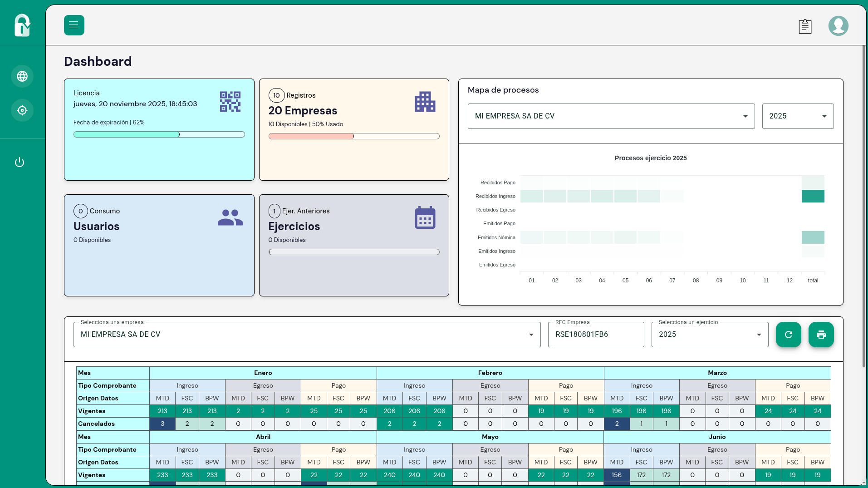
Task: Click the print button
Action: click(x=821, y=335)
